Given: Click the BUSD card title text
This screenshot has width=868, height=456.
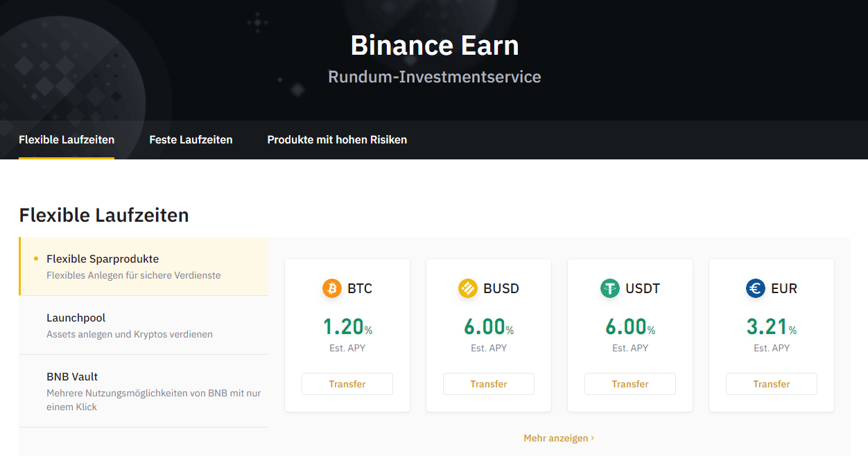Looking at the screenshot, I should [x=501, y=288].
